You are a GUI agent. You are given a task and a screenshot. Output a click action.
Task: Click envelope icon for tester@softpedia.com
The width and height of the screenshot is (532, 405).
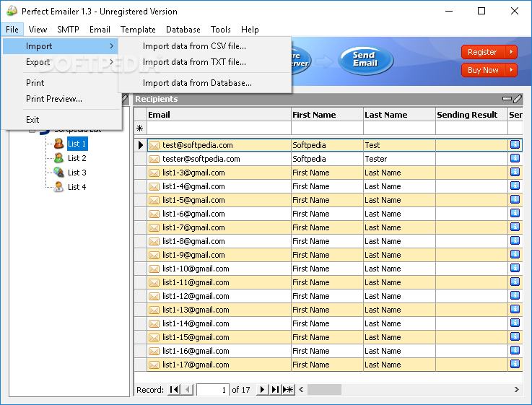pos(154,159)
